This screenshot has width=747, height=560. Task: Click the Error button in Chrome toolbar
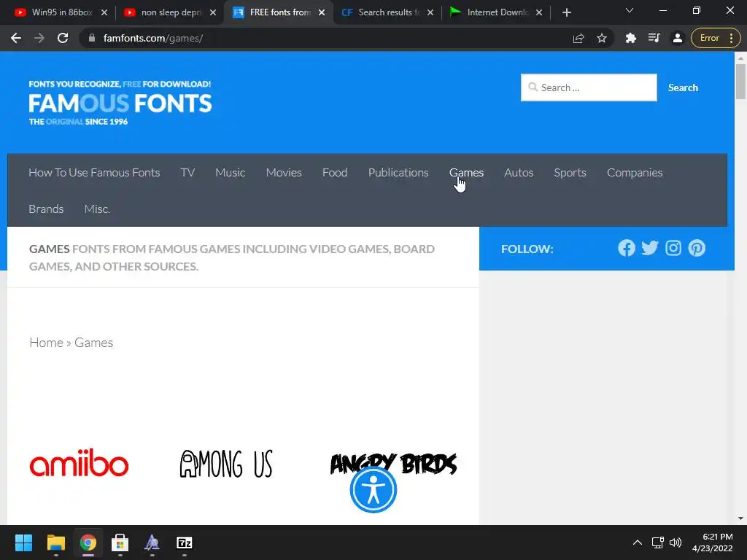[716, 38]
